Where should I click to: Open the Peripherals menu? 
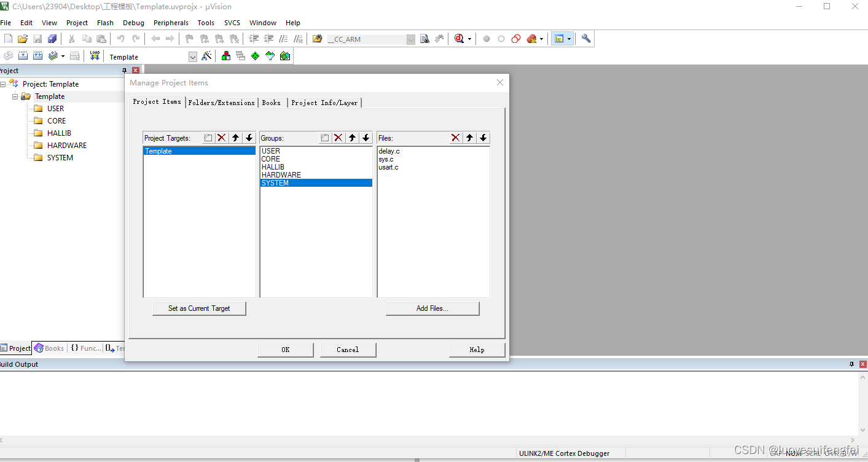pyautogui.click(x=171, y=23)
